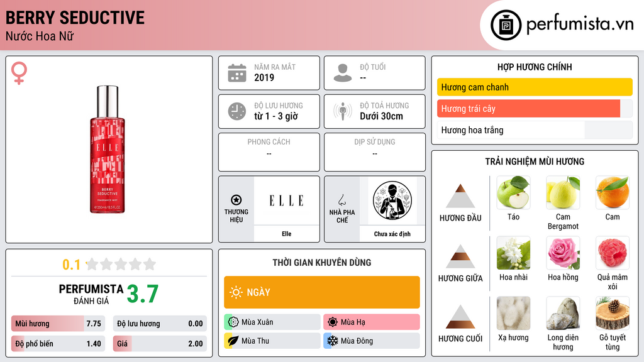Image resolution: width=644 pixels, height=362 pixels.
Task: Click the Nước Hoa Nữ subtitle
Action: point(40,36)
